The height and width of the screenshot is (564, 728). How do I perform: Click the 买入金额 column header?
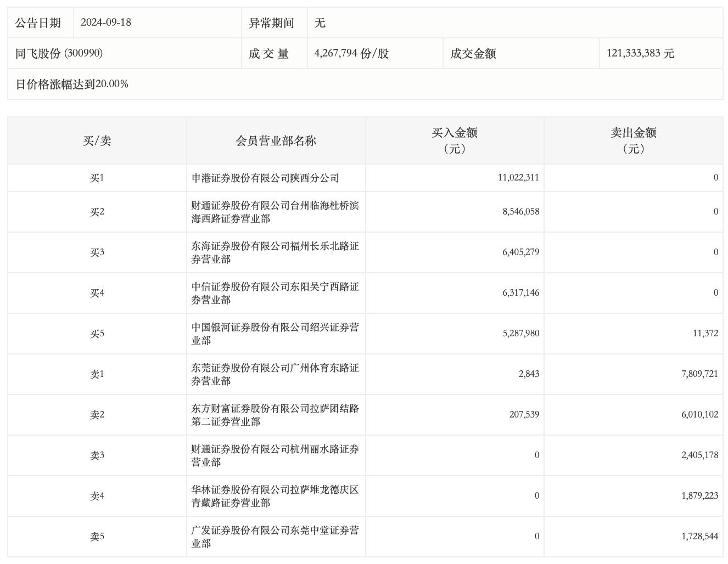click(x=455, y=140)
